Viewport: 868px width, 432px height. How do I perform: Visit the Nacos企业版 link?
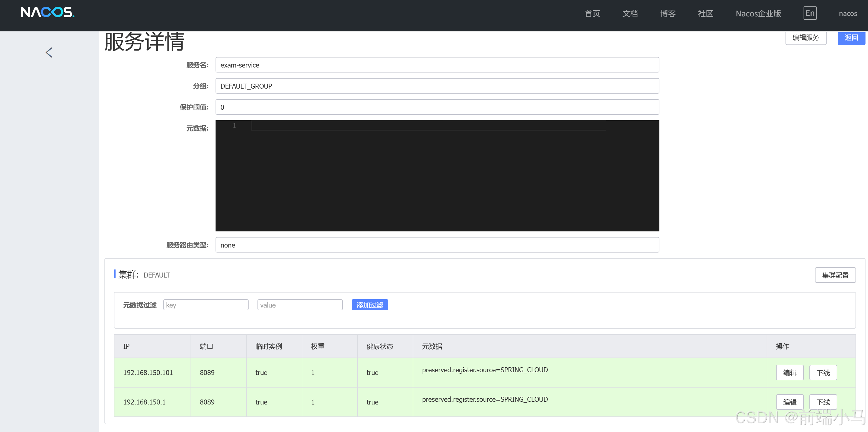pos(758,14)
